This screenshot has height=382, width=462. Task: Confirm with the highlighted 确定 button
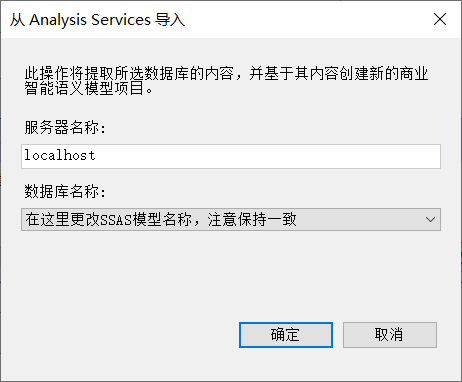point(286,335)
